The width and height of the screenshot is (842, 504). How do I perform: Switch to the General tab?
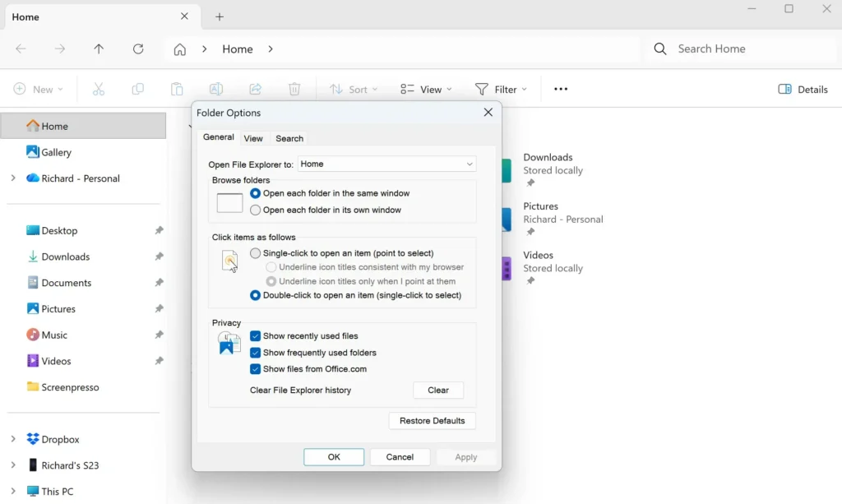coord(219,137)
